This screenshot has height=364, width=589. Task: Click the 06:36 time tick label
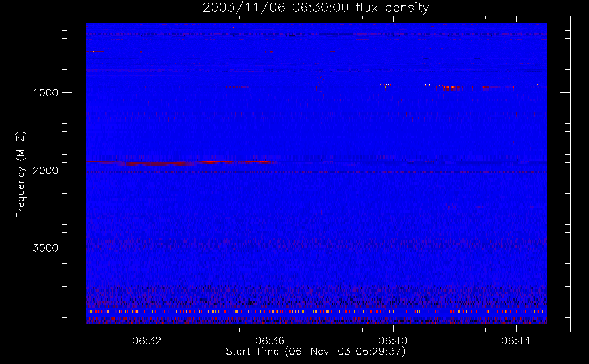point(270,341)
